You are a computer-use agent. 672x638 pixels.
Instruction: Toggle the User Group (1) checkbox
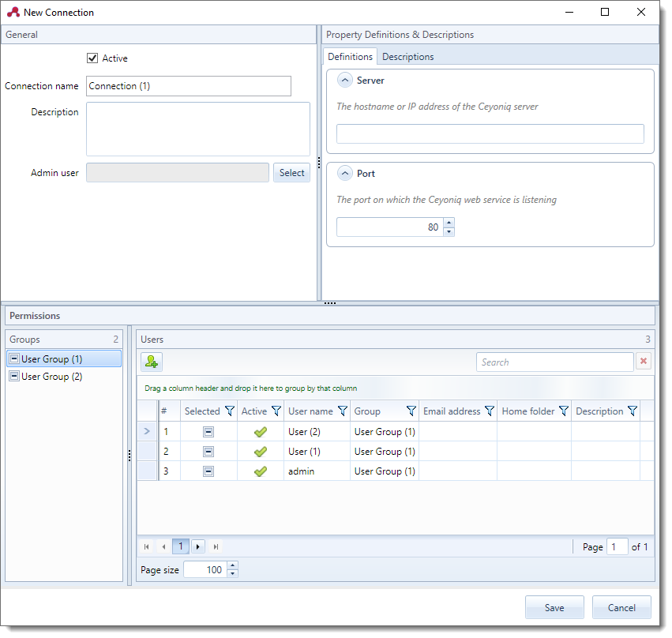click(14, 358)
